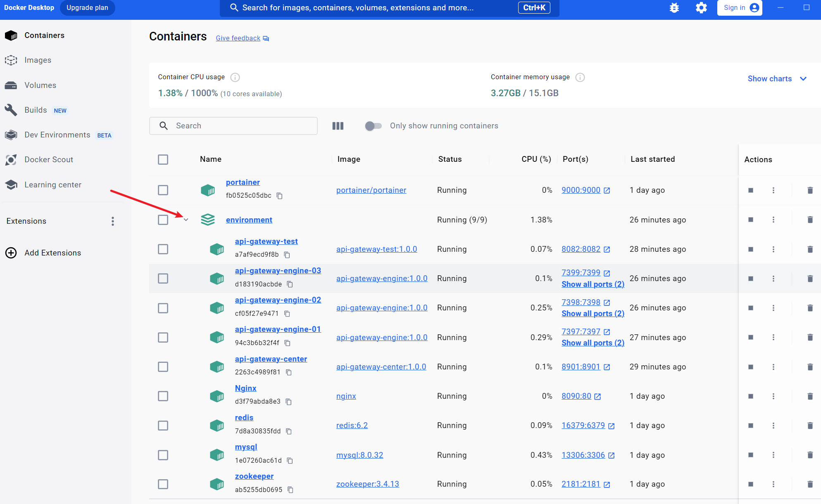Click the Upgrade plan button
This screenshot has height=504, width=821.
coord(87,8)
